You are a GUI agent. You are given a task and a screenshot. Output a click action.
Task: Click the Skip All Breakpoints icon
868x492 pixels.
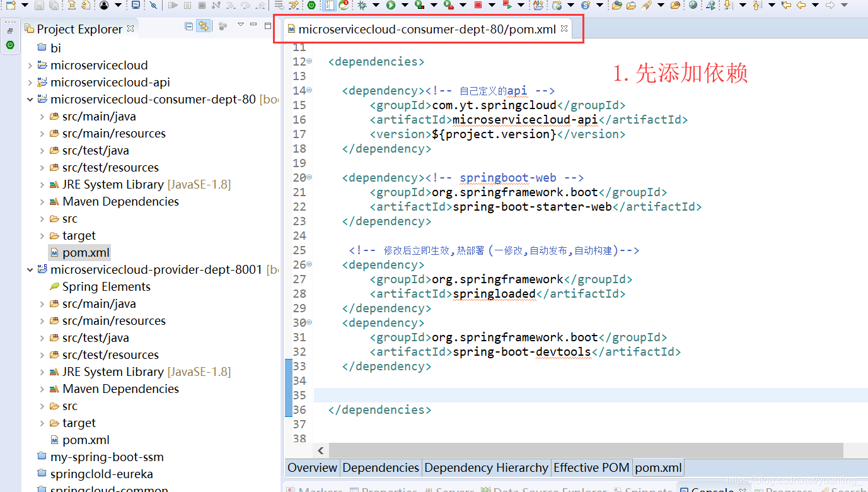pos(153,5)
